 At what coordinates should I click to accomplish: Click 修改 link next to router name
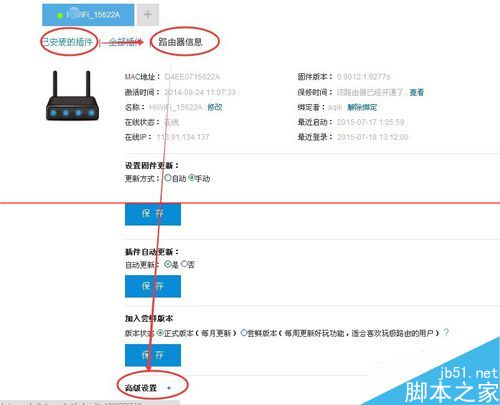[x=215, y=107]
